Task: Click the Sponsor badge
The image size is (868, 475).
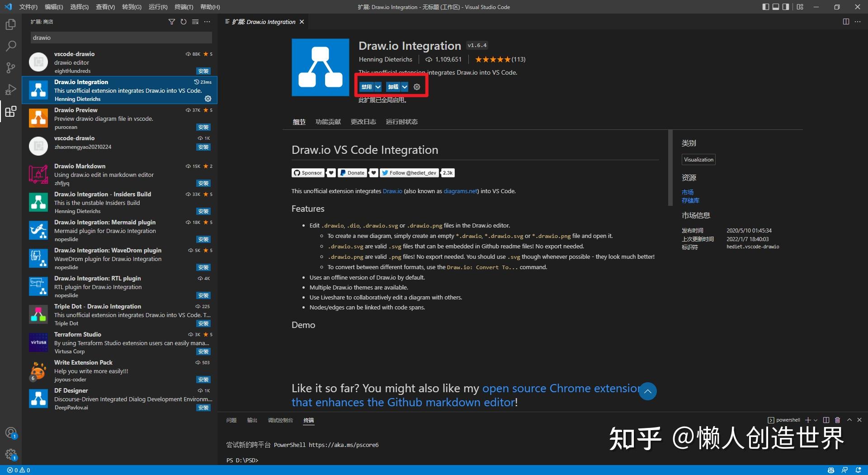Action: tap(308, 173)
